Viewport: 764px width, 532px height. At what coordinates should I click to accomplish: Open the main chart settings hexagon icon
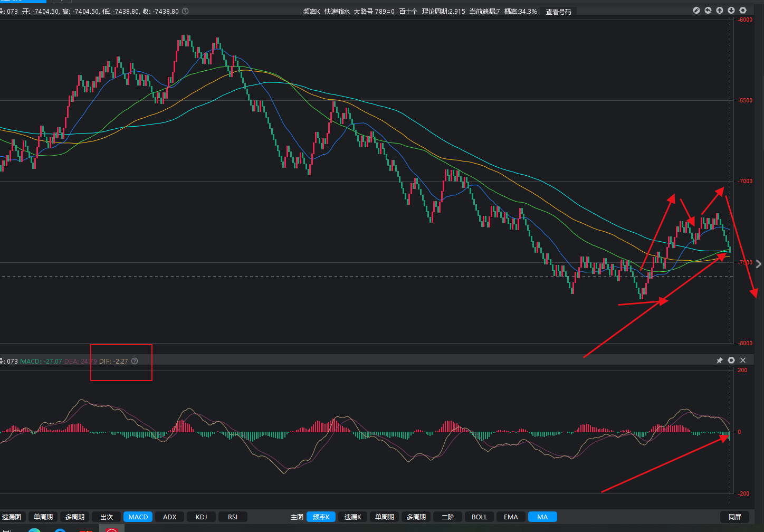tap(743, 11)
